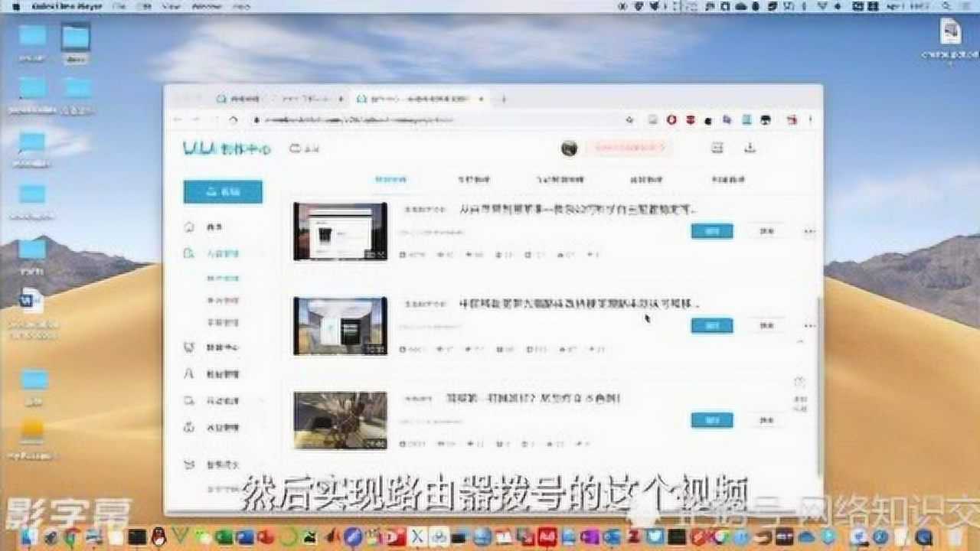The height and width of the screenshot is (551, 980).
Task: Select the file icon at the desktop's top-right corner
Action: [951, 31]
